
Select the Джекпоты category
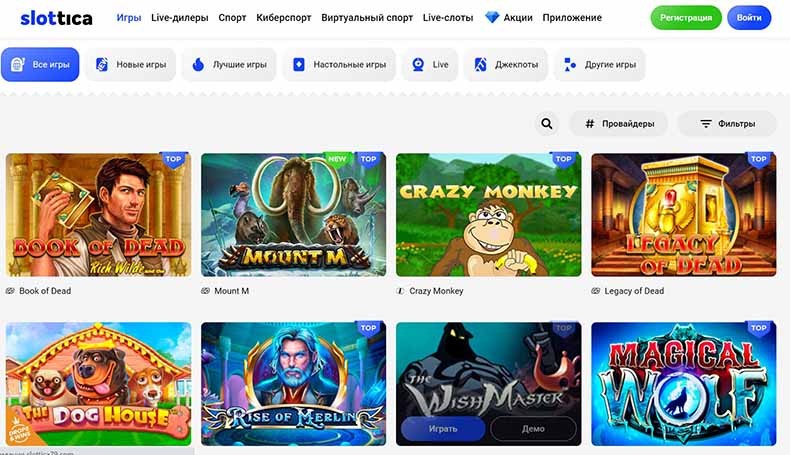[x=506, y=64]
